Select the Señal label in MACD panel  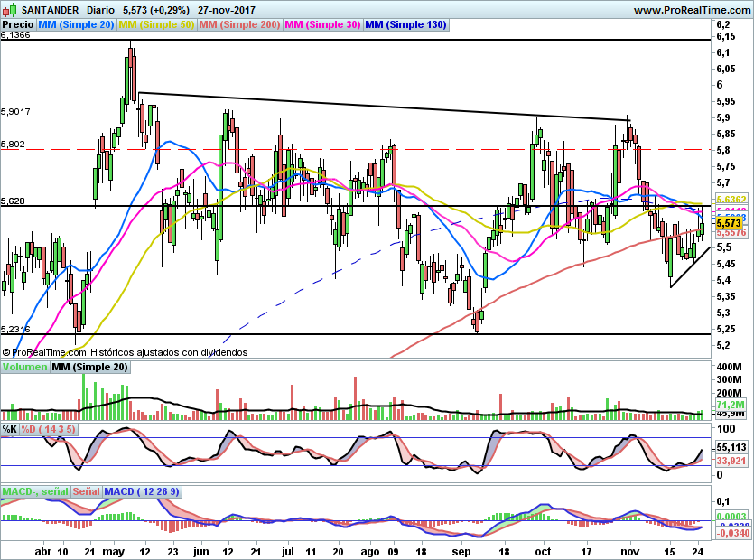pos(87,491)
